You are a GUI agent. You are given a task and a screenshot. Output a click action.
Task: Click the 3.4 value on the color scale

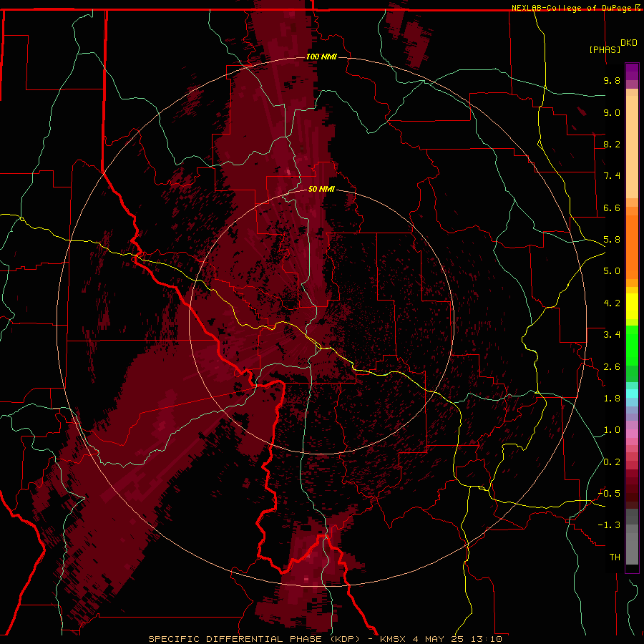[612, 335]
